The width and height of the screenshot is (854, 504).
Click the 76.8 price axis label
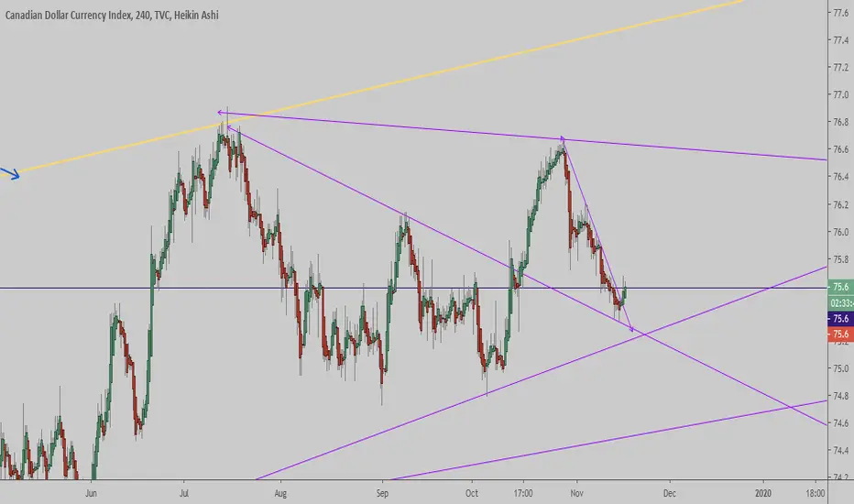(x=841, y=122)
